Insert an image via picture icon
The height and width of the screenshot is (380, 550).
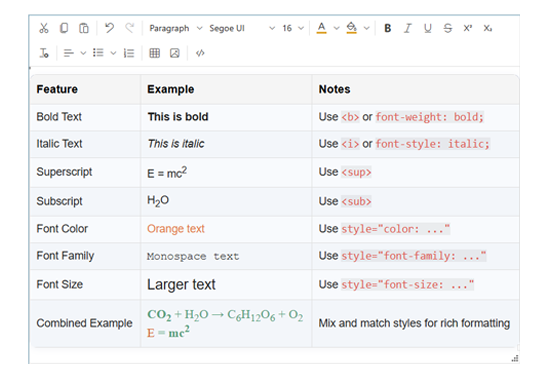click(175, 53)
